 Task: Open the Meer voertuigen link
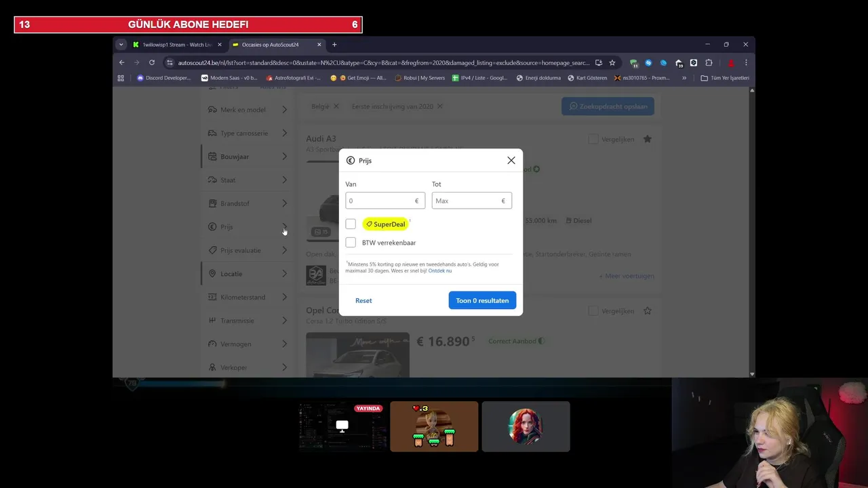click(x=627, y=276)
